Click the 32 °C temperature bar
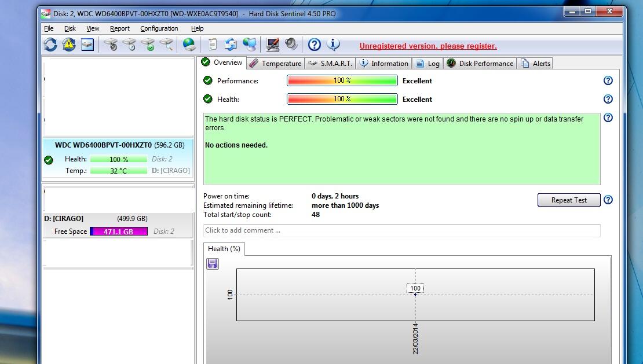 point(119,171)
